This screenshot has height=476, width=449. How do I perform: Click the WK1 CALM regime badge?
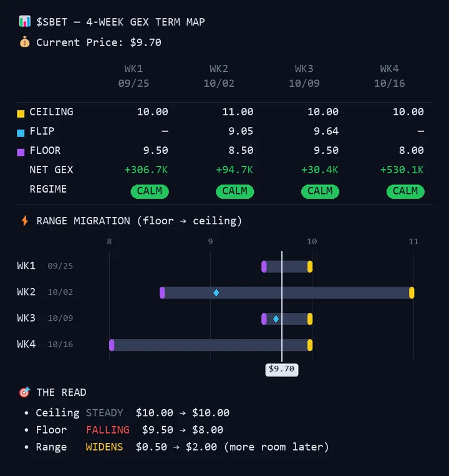pos(150,191)
